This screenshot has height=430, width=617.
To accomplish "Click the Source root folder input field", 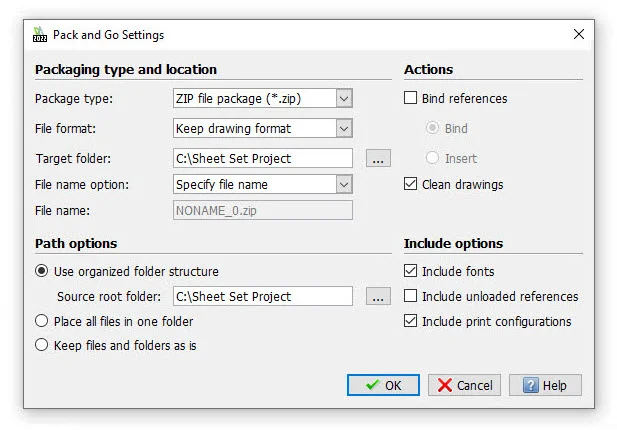I will pos(262,296).
